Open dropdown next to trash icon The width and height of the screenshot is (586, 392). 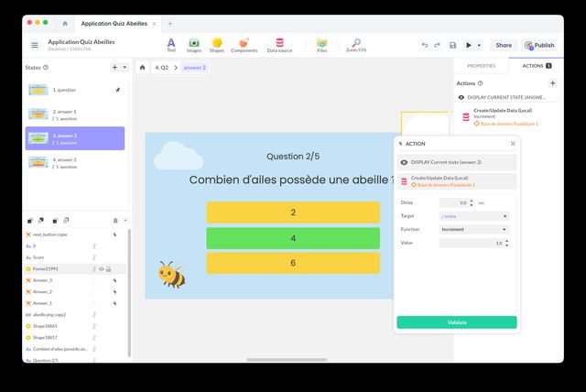pos(125,221)
